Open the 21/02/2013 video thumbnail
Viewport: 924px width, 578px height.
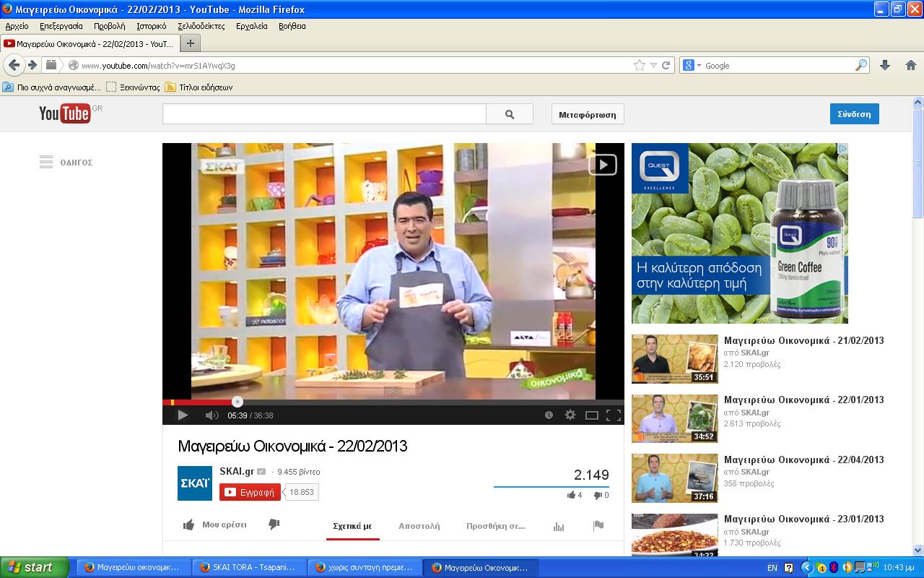click(674, 358)
